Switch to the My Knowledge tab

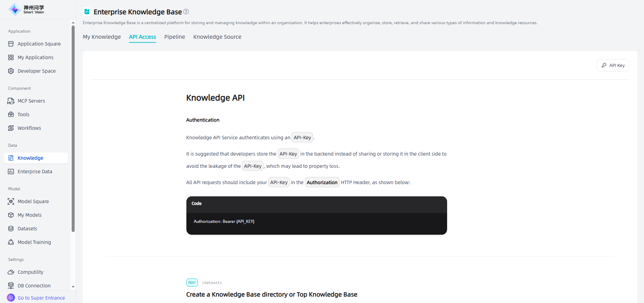coord(102,37)
